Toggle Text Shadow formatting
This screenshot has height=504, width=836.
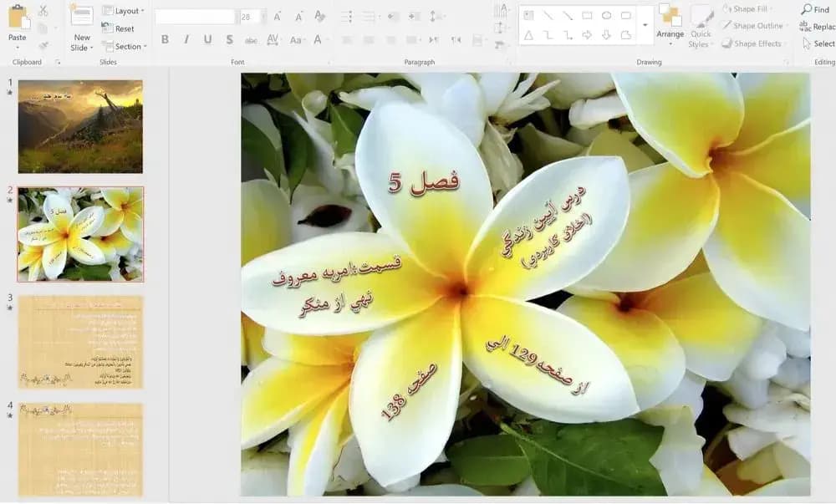click(229, 39)
